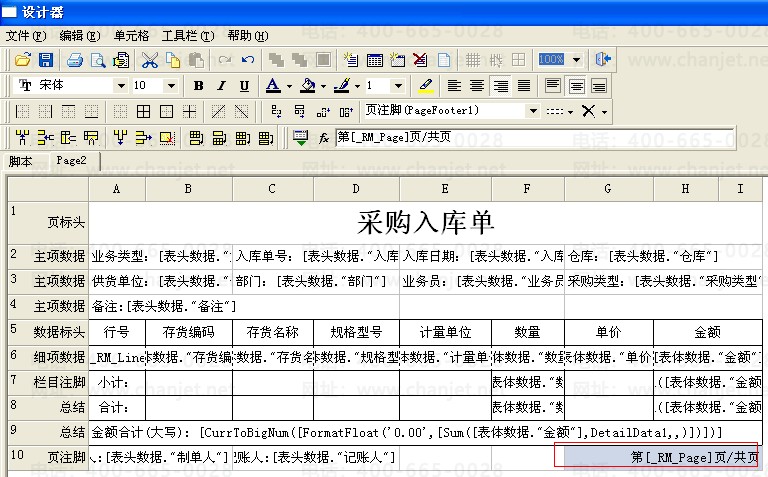Set vertical alignment to bottom
This screenshot has height=477, width=768.
point(600,86)
